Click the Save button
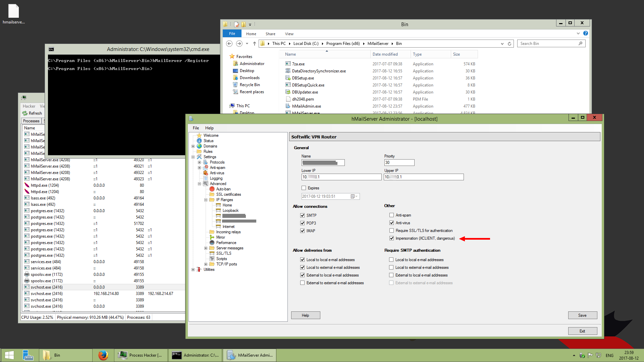644x362 pixels. [x=582, y=315]
